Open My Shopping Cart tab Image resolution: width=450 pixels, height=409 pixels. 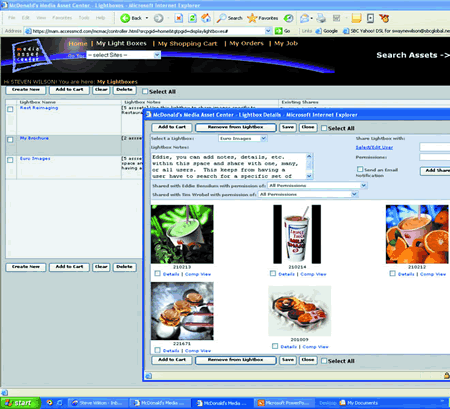pos(187,44)
